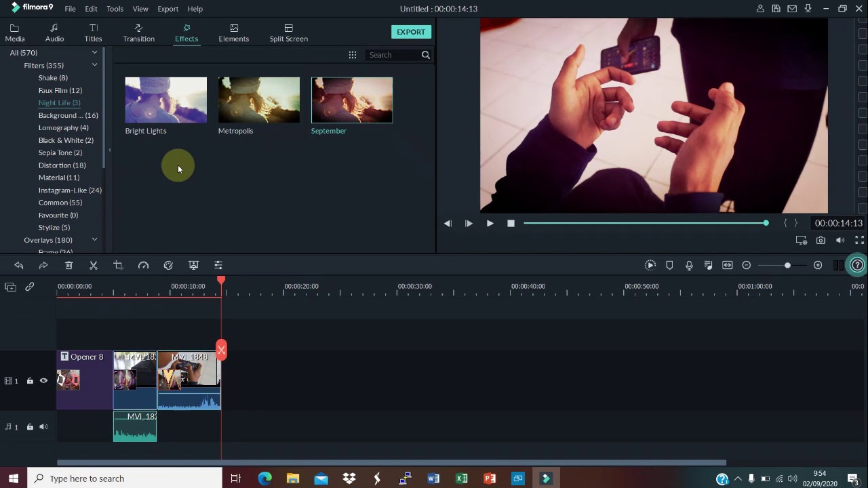This screenshot has width=868, height=488.
Task: Open the Speed control icon
Action: (x=143, y=265)
